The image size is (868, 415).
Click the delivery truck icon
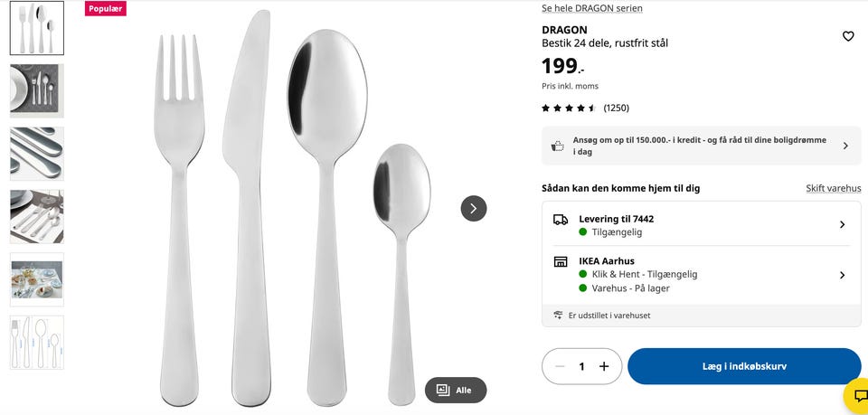[561, 220]
